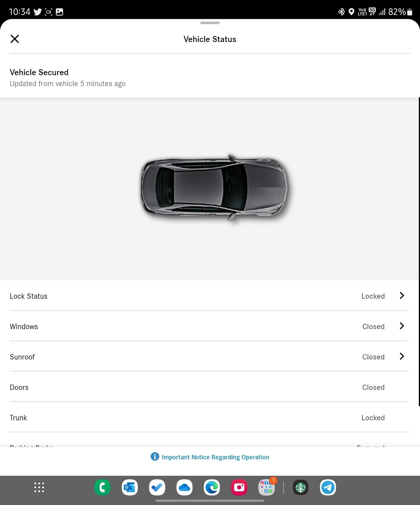Launch the pink Camera app
The width and height of the screenshot is (420, 505).
coord(239,487)
